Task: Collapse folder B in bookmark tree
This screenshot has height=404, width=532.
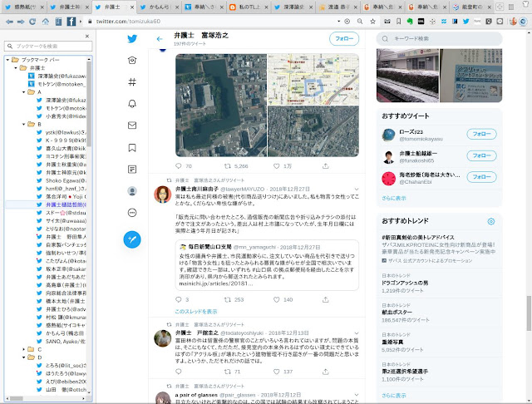Action: pos(24,124)
